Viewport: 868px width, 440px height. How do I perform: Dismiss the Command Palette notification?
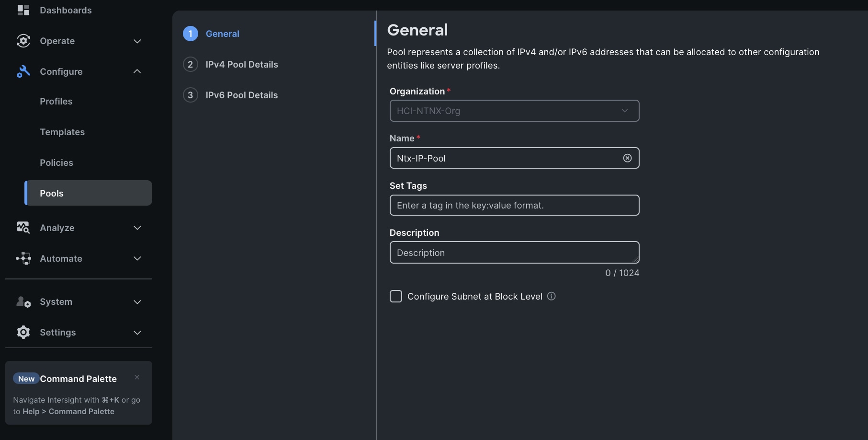pos(136,377)
